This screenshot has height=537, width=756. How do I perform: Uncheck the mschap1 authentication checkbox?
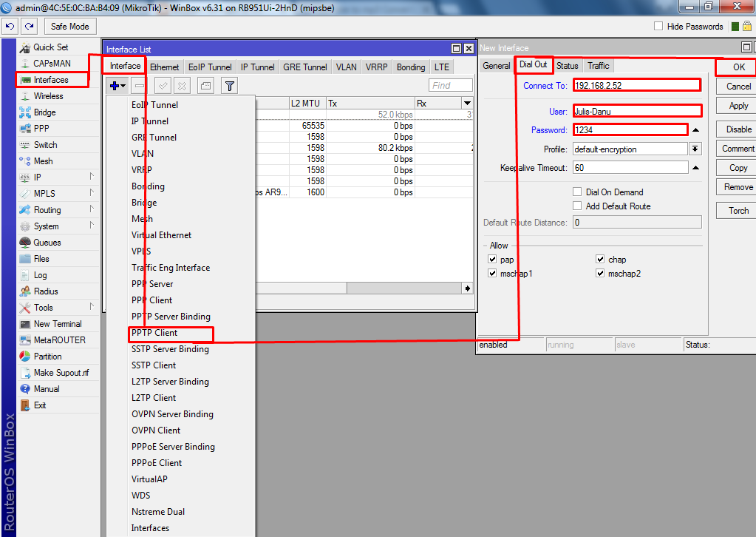(x=492, y=273)
